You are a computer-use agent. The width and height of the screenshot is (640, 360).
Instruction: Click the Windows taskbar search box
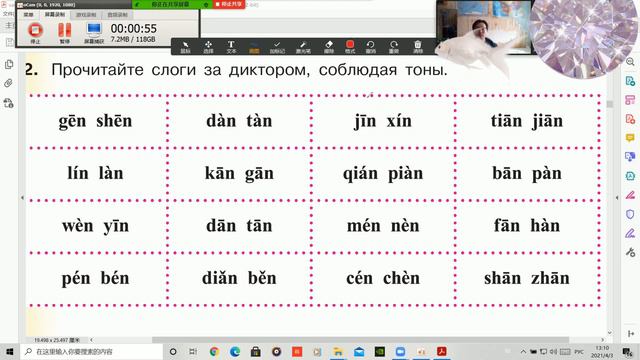click(91, 351)
